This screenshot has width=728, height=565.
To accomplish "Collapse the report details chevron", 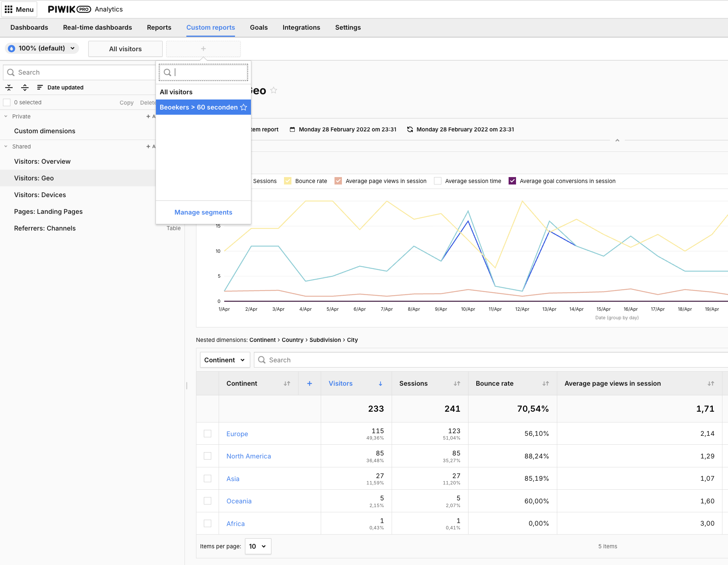I will (x=617, y=140).
